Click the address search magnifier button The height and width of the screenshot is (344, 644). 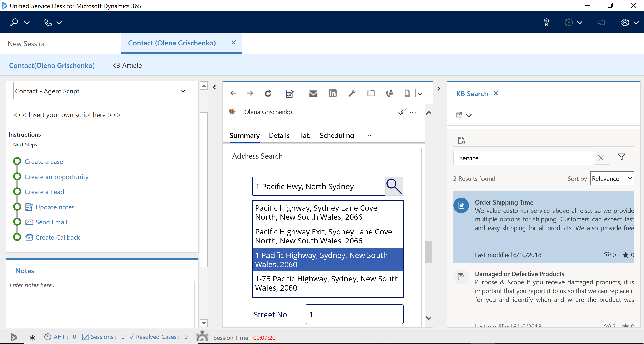394,186
